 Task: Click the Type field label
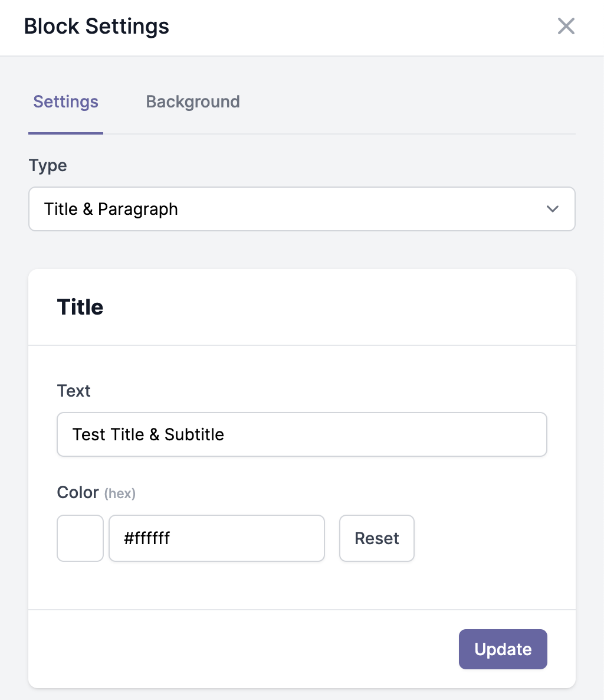pos(48,166)
